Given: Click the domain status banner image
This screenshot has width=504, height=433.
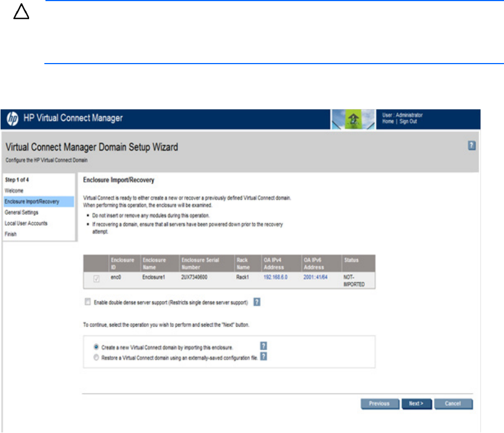Looking at the screenshot, I should (353, 119).
